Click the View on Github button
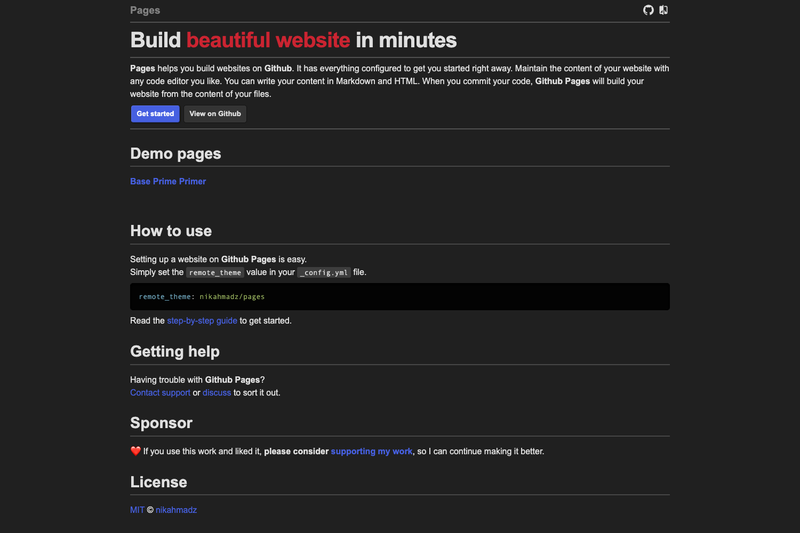 pyautogui.click(x=215, y=114)
